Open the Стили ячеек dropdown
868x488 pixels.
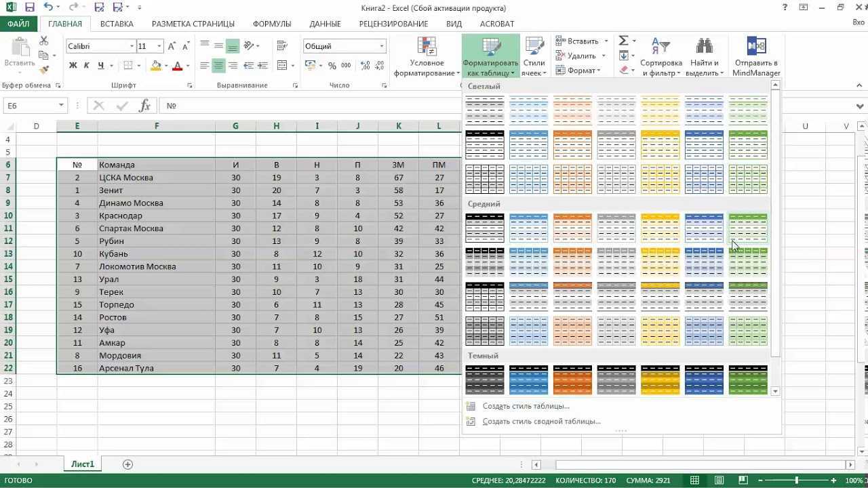click(534, 57)
